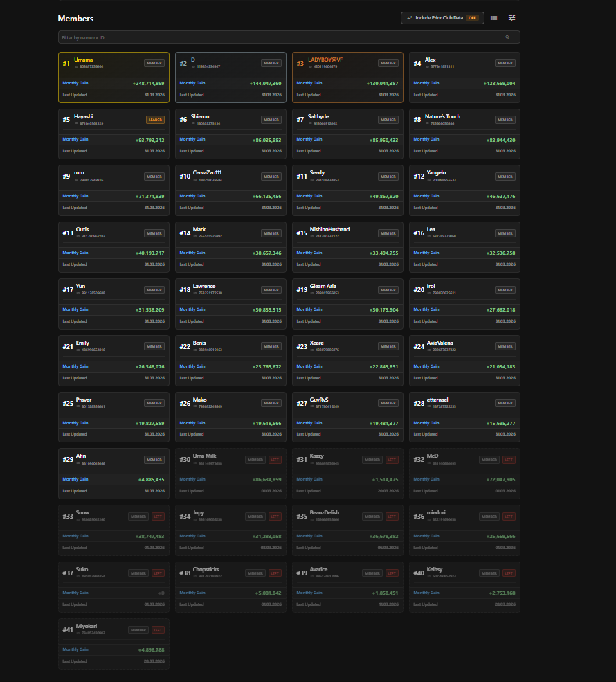Click the magnifier icon in filter box

click(507, 37)
